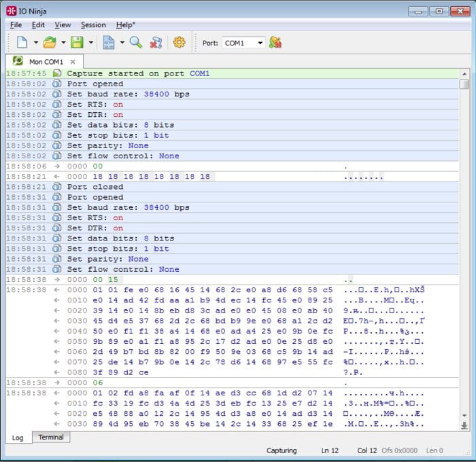
Task: Click port icon on 'Set DTR: on' 18:58:31
Action: pos(57,228)
